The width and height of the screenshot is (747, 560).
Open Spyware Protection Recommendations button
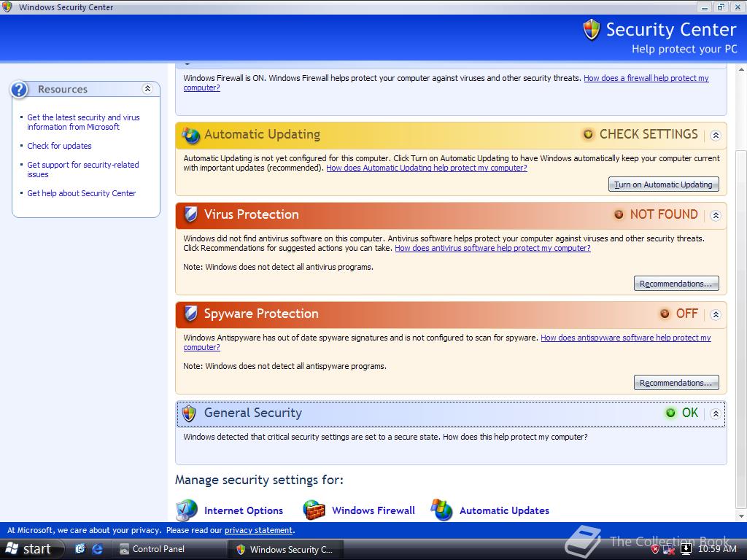coord(676,382)
